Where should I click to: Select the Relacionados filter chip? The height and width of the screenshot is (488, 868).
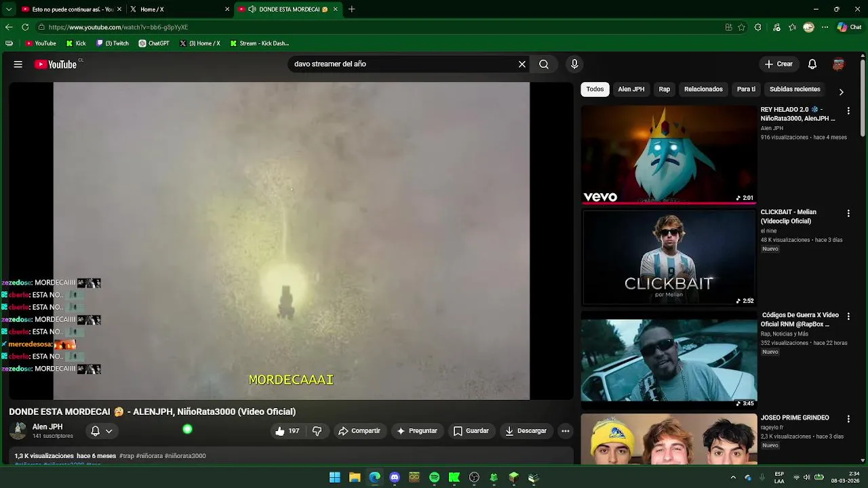point(703,89)
